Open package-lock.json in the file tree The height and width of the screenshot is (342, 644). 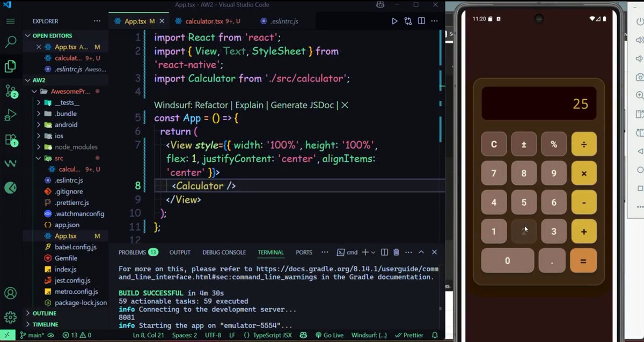tap(80, 302)
